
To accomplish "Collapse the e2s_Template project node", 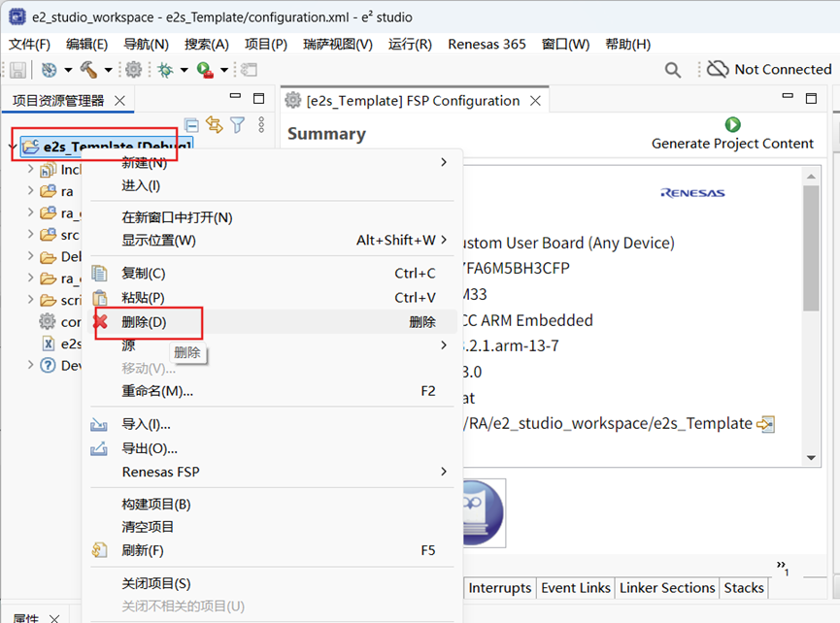I will tap(13, 147).
